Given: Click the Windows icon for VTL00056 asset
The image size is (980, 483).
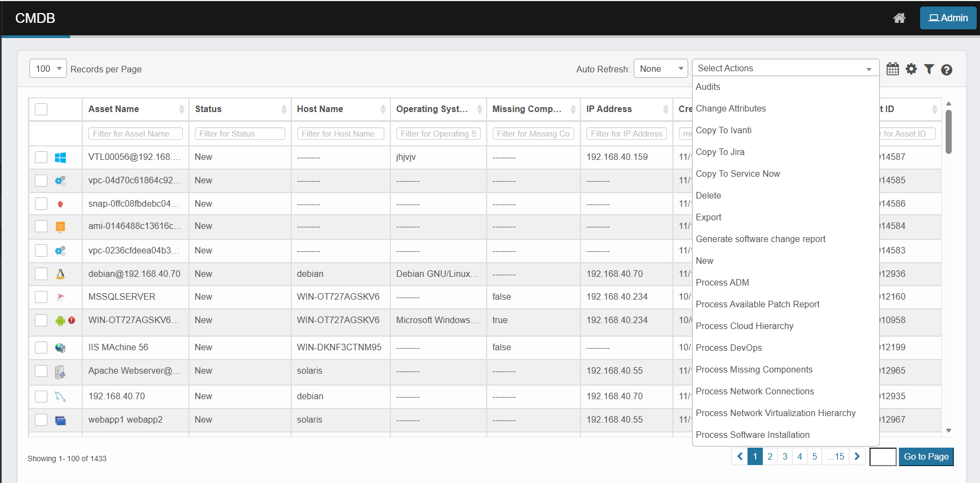Looking at the screenshot, I should tap(60, 158).
